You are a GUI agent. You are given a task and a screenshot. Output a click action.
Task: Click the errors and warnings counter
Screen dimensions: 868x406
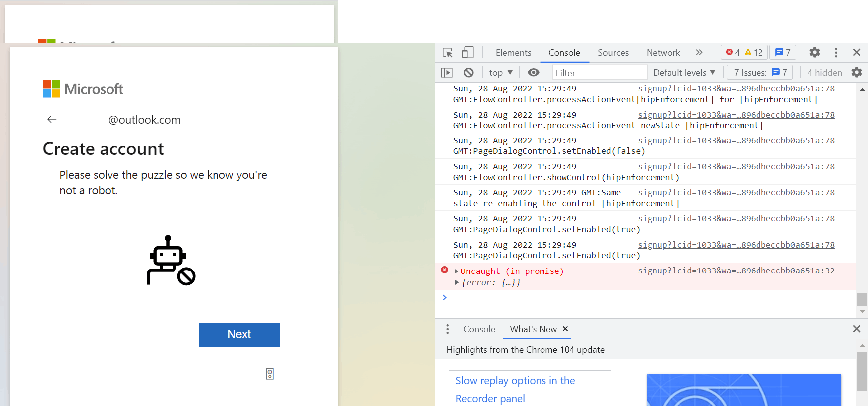744,52
